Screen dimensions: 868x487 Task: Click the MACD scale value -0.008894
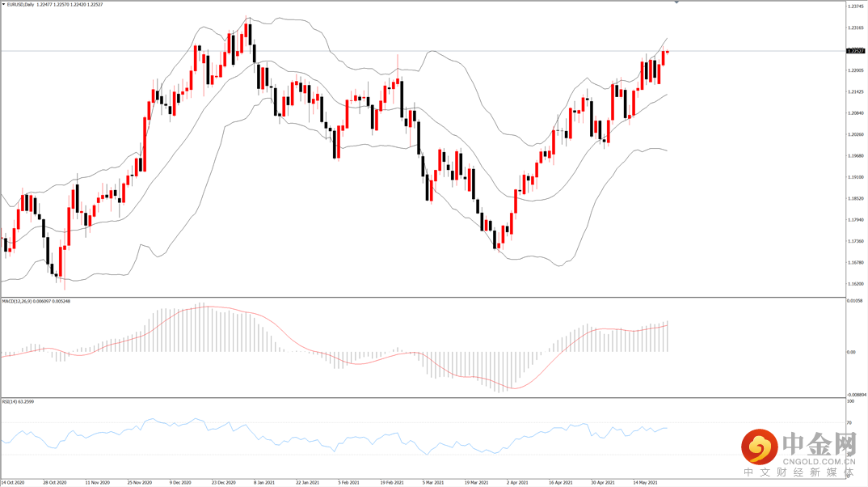[857, 395]
